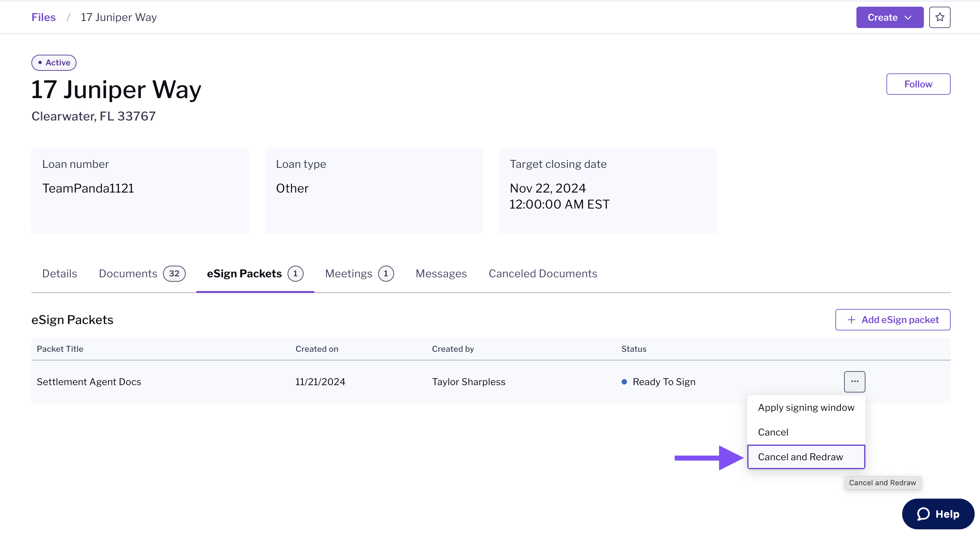
Task: Open the Documents tab
Action: [x=142, y=273]
